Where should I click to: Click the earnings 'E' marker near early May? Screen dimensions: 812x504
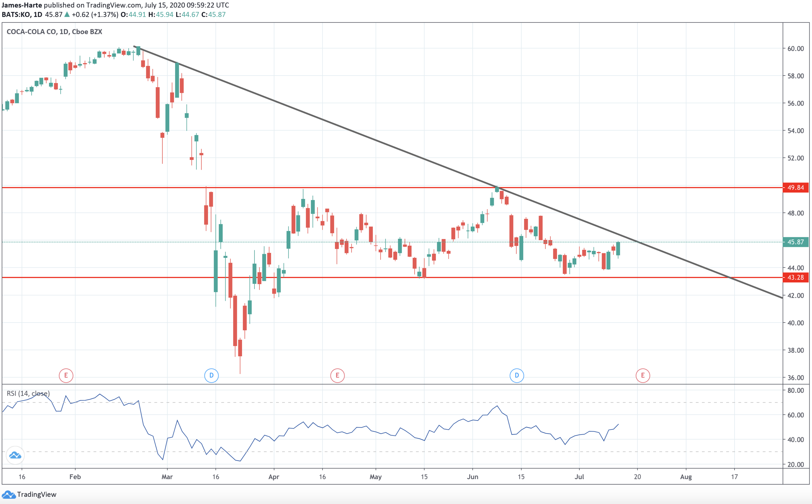click(337, 375)
